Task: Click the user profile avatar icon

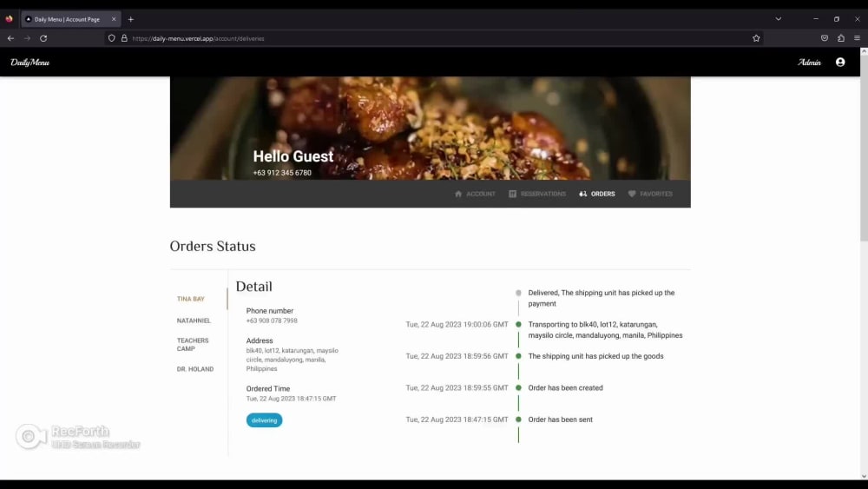Action: (x=840, y=62)
